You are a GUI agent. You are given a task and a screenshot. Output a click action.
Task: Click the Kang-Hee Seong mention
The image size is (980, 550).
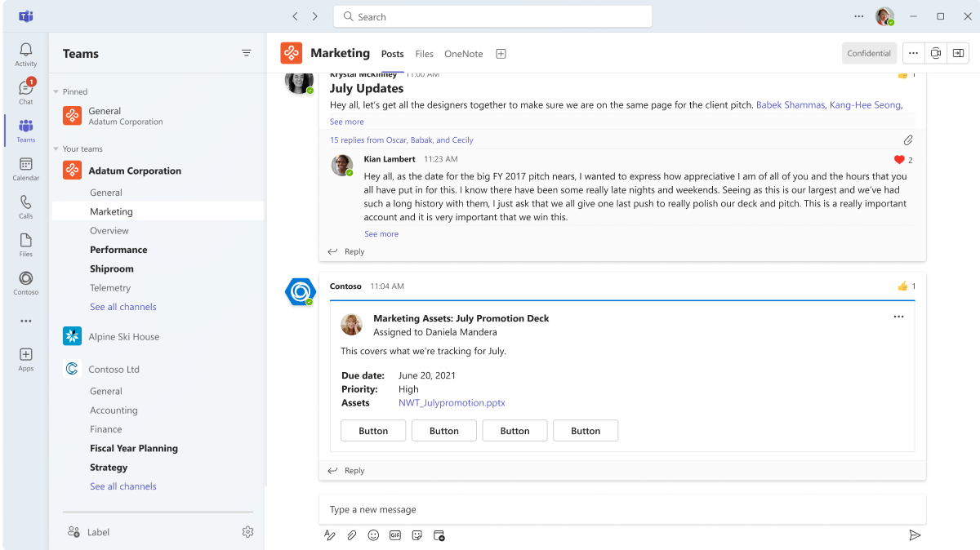(x=865, y=105)
